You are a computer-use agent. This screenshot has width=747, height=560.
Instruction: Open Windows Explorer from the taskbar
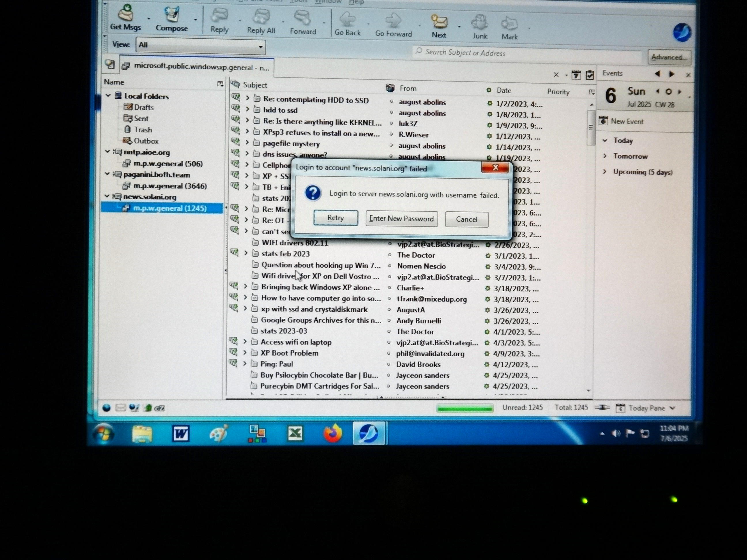pyautogui.click(x=142, y=434)
